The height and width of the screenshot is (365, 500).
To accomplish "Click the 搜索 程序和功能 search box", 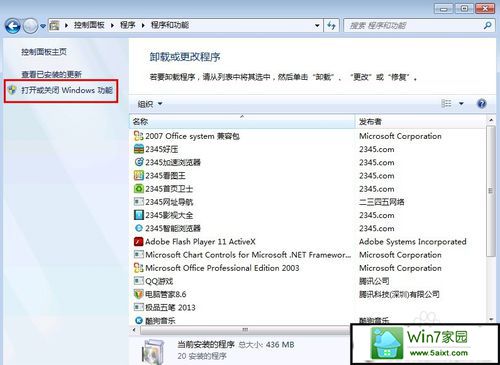I will coord(413,25).
